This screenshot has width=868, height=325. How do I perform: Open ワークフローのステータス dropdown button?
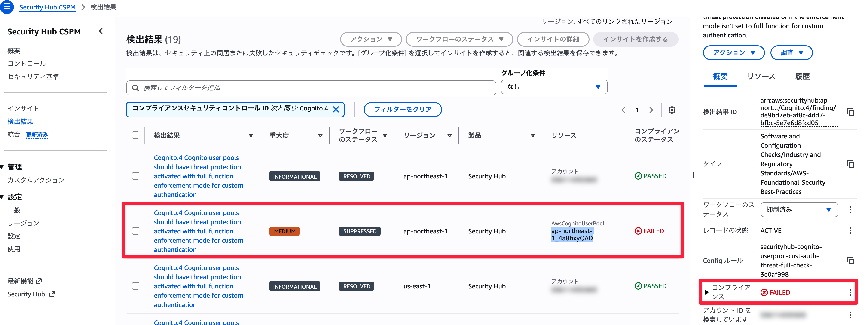tap(459, 39)
